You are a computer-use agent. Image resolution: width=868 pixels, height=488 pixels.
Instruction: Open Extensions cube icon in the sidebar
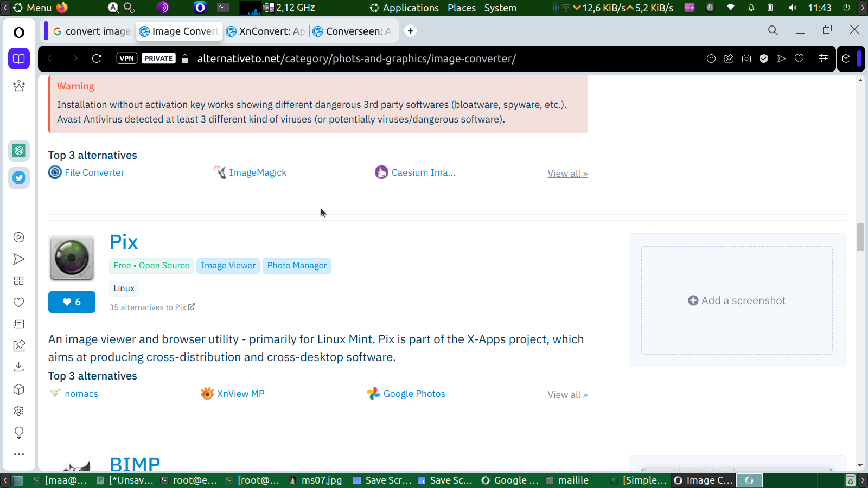(19, 389)
